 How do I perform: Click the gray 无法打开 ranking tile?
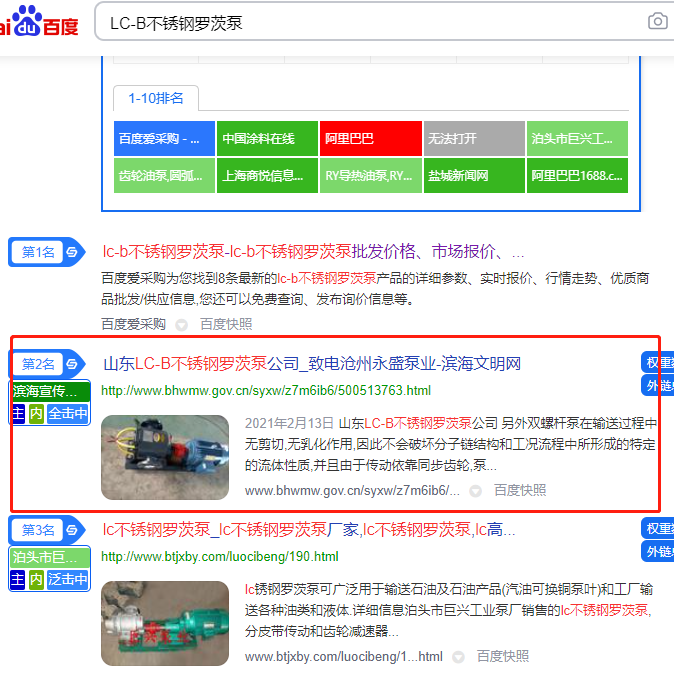click(x=474, y=138)
